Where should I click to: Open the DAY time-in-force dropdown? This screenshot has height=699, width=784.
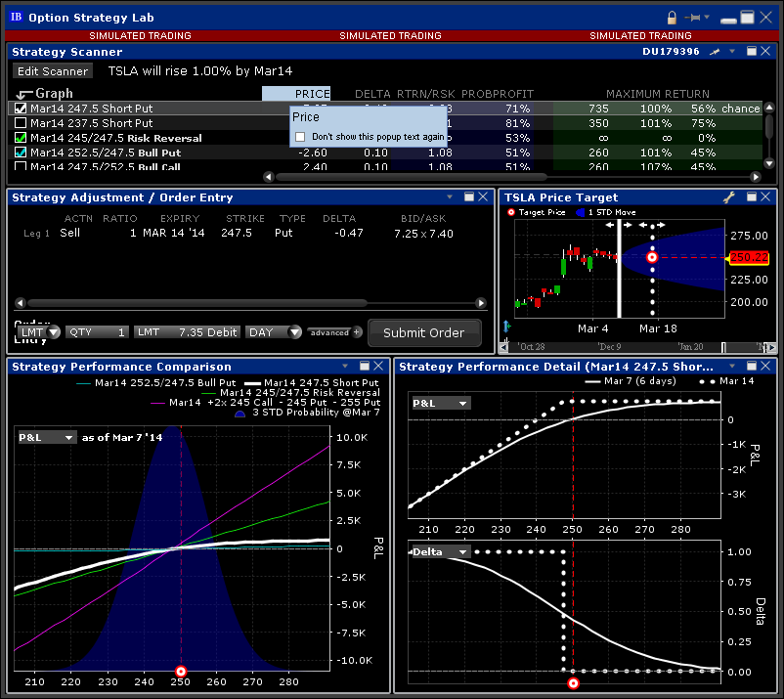point(274,332)
